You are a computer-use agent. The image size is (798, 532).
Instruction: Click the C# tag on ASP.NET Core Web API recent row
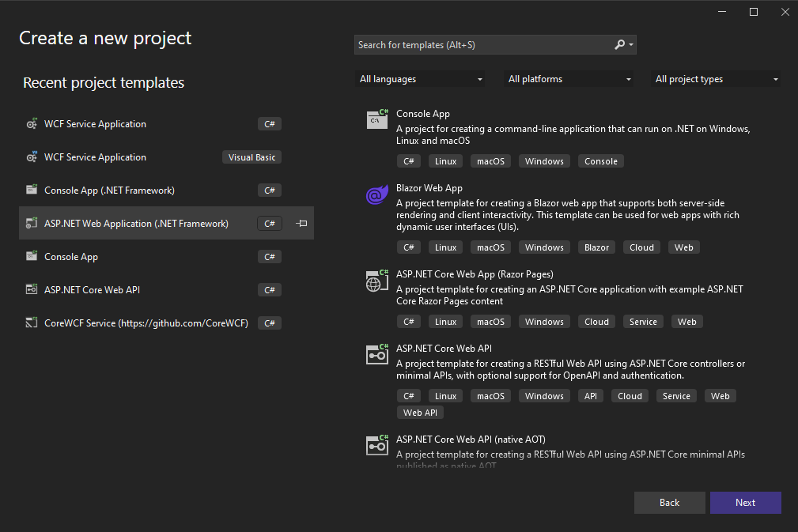coord(270,290)
